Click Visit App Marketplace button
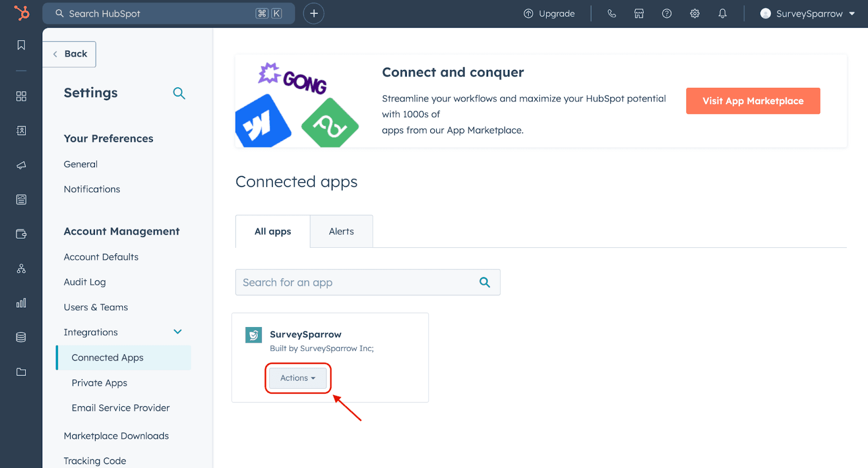This screenshot has width=868, height=468. pyautogui.click(x=752, y=101)
